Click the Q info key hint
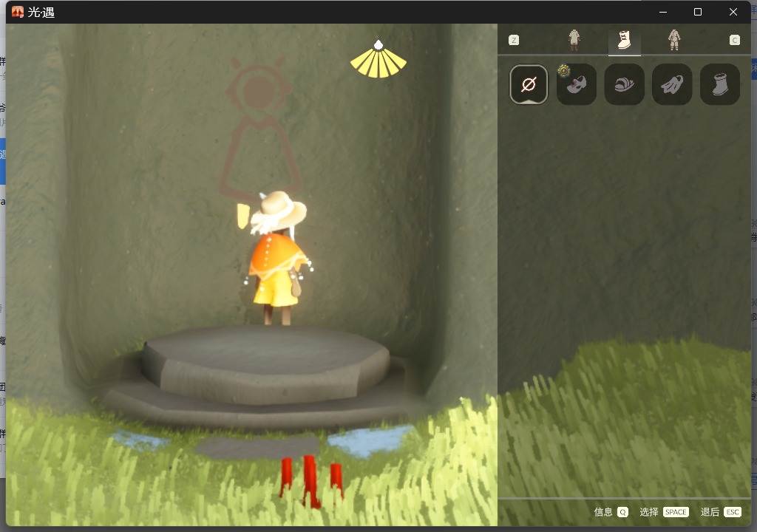This screenshot has width=757, height=532. click(x=622, y=512)
